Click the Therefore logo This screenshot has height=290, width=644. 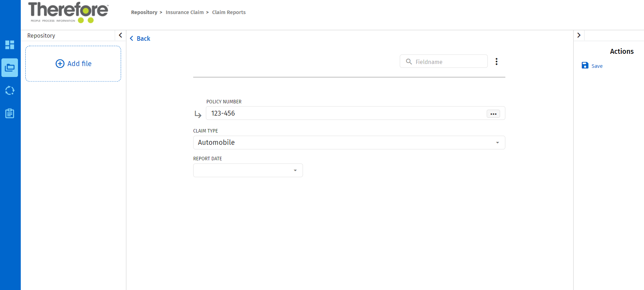point(68,12)
